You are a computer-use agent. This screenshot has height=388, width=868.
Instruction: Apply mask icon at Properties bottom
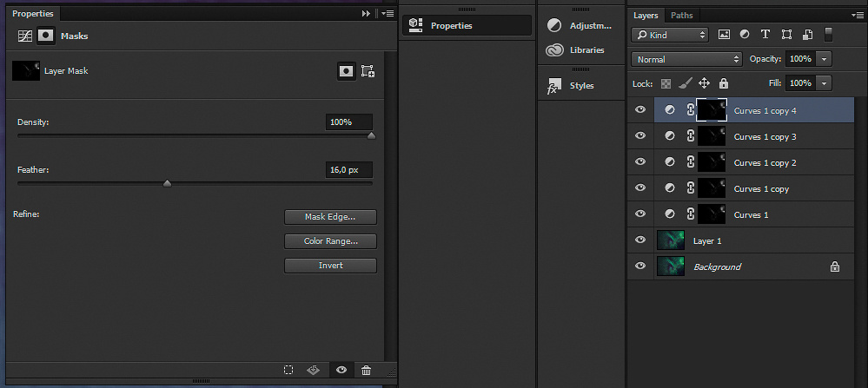pyautogui.click(x=314, y=370)
